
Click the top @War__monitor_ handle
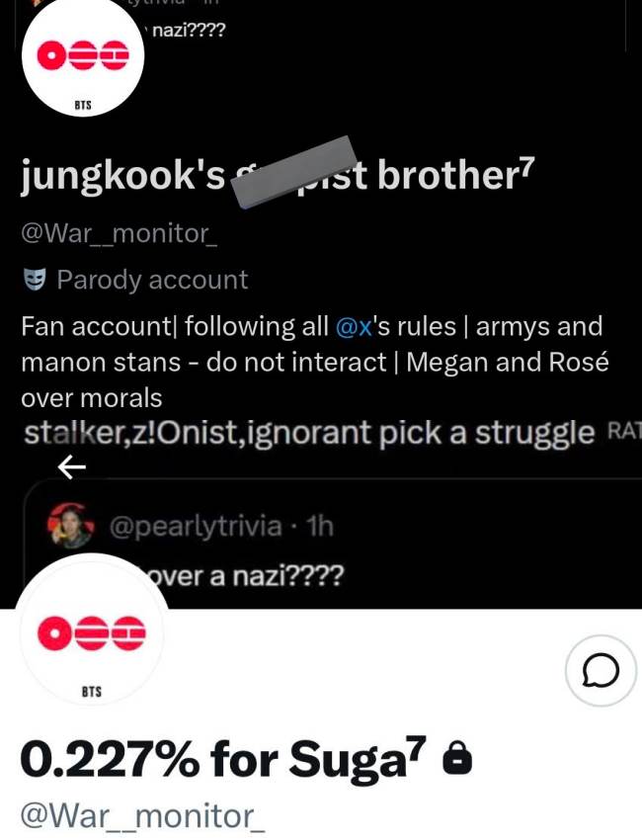pyautogui.click(x=117, y=235)
